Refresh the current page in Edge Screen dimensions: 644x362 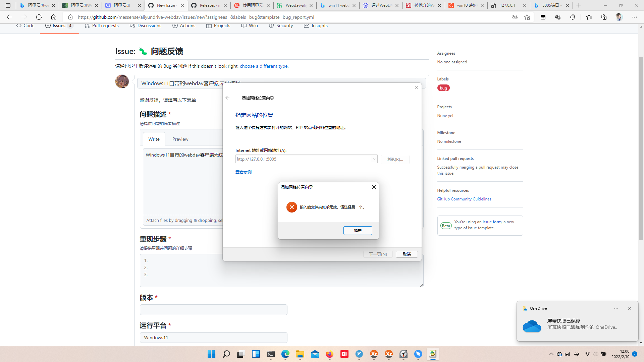[x=39, y=17]
